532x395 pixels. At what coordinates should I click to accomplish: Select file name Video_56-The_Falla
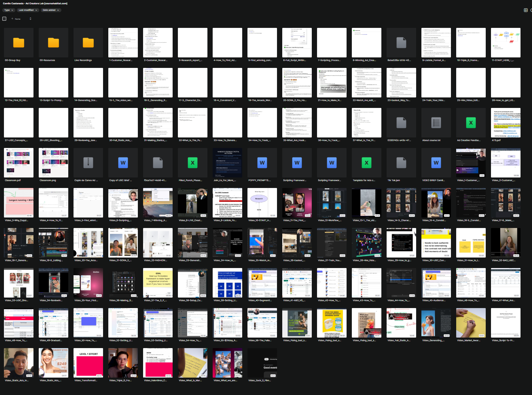pos(259,341)
